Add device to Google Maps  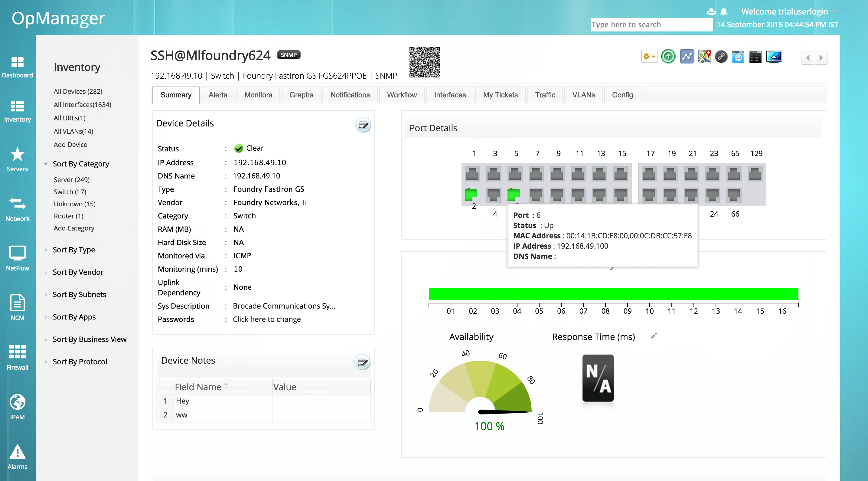[x=705, y=56]
